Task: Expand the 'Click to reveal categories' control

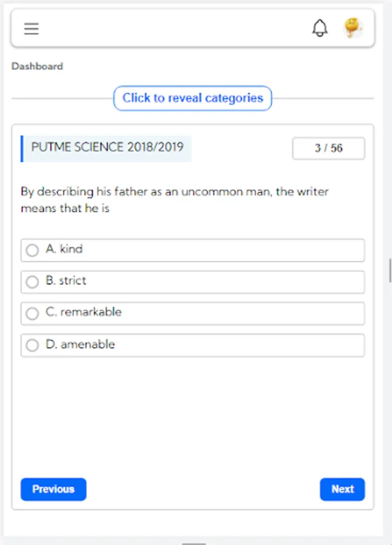Action: (193, 98)
